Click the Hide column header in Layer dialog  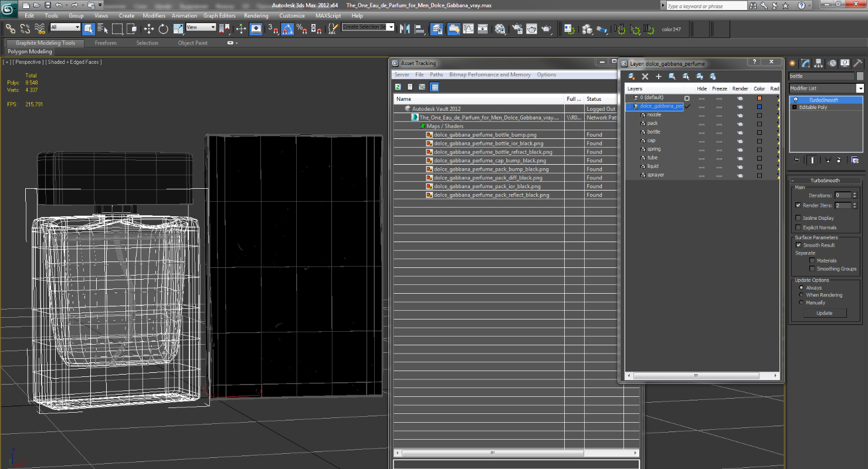701,89
